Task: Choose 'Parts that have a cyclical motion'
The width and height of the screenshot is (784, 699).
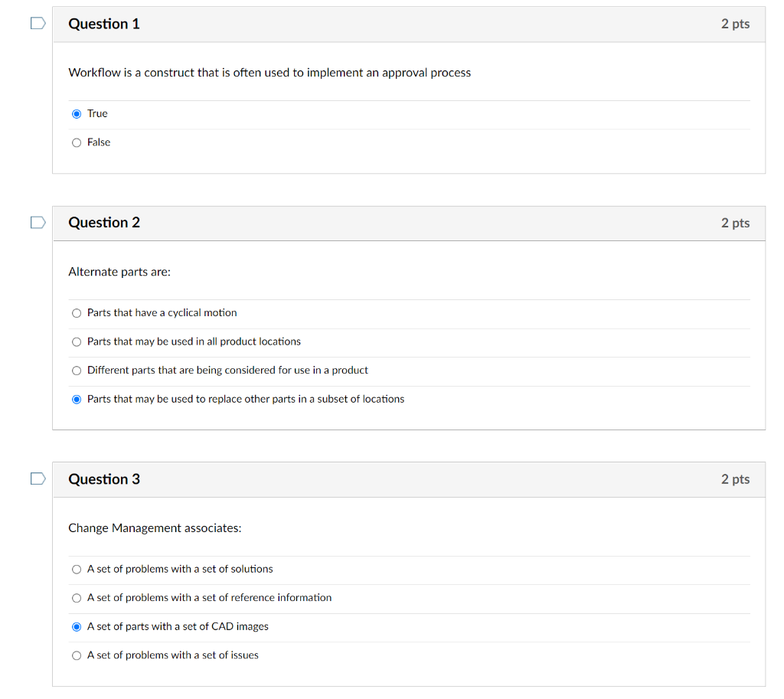Action: coord(77,312)
